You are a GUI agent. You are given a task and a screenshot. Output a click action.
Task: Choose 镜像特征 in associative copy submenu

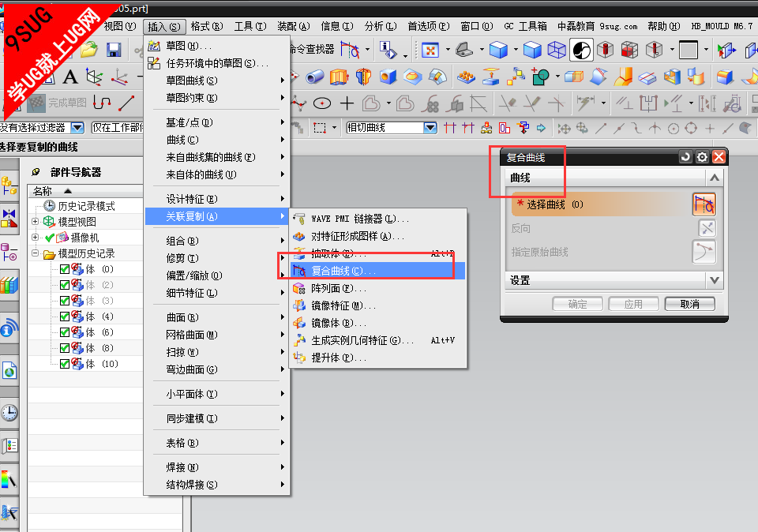(378, 305)
